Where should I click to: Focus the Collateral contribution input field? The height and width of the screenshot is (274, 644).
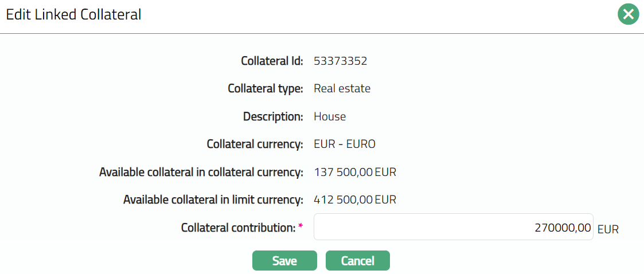[x=453, y=228]
